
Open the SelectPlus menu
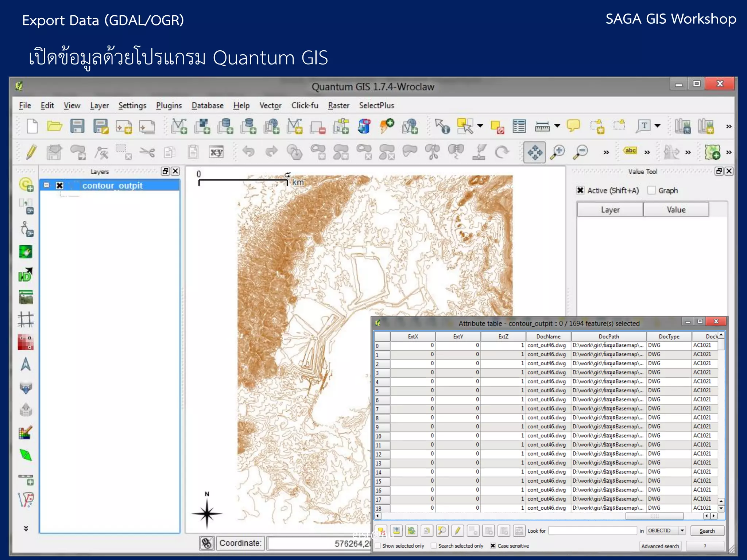tap(376, 106)
